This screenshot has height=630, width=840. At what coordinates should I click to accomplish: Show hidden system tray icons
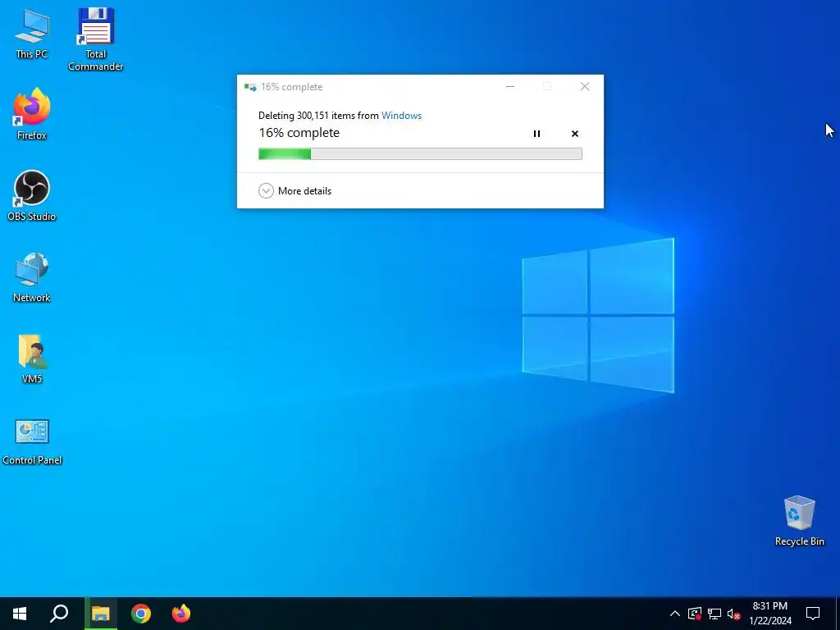tap(675, 614)
